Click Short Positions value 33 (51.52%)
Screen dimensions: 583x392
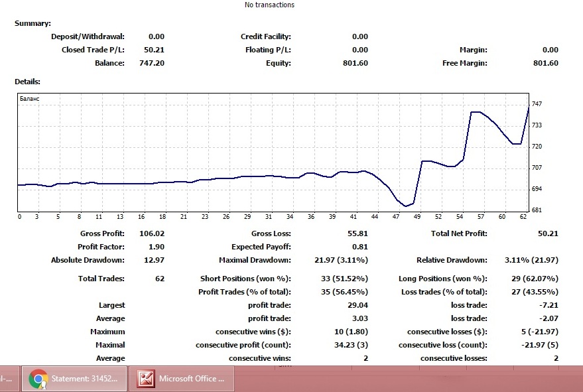[344, 279]
